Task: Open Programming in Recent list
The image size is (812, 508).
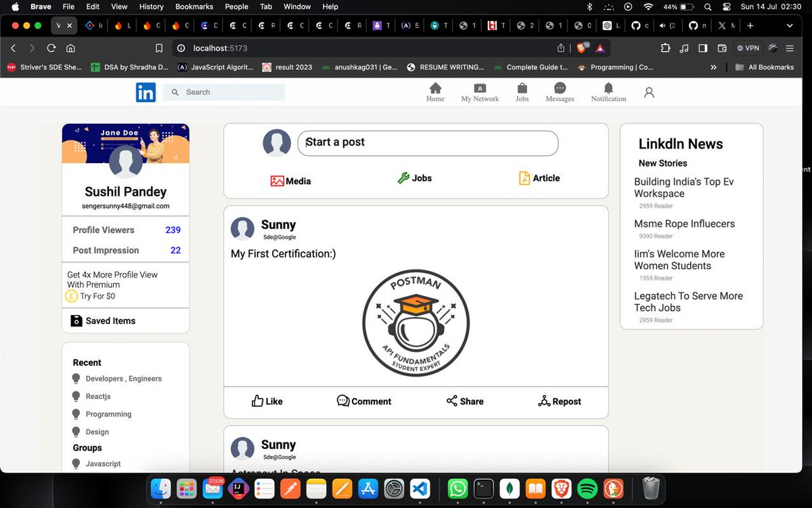Action: pyautogui.click(x=101, y=414)
